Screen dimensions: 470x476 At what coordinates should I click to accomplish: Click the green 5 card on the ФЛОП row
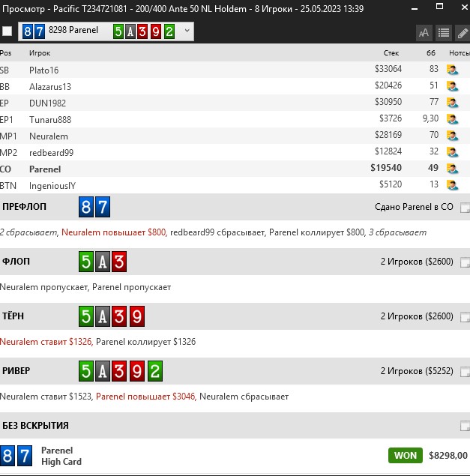coord(86,262)
